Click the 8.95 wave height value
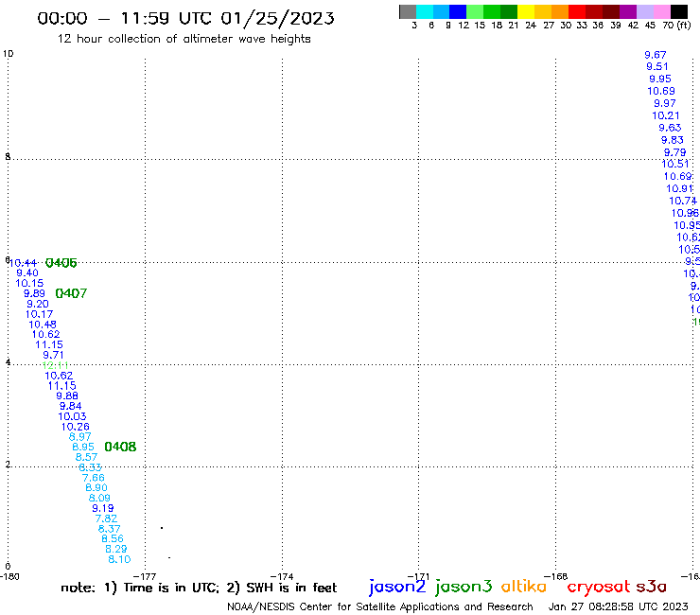This screenshot has height=615, width=700. point(83,448)
